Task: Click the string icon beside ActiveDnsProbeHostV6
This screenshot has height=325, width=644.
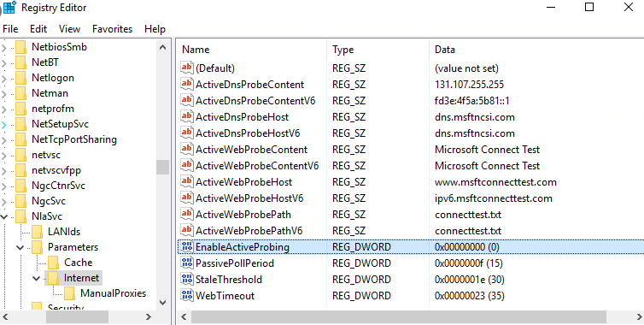Action: (187, 133)
